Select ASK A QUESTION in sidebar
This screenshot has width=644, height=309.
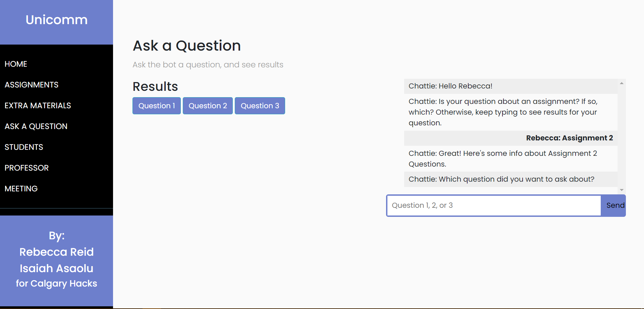point(36,126)
